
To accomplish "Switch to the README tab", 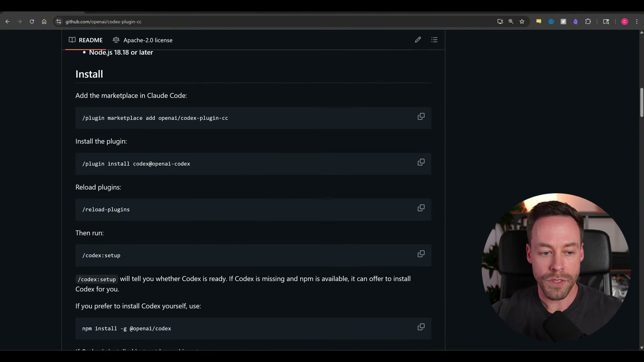I will tap(91, 40).
